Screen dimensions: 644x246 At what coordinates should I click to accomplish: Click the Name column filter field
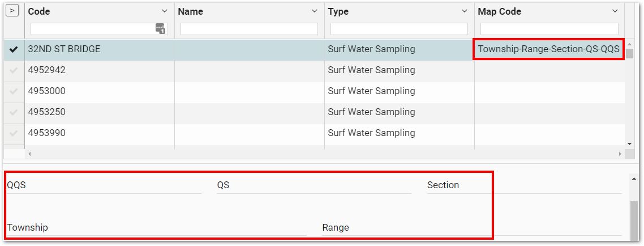(x=249, y=28)
